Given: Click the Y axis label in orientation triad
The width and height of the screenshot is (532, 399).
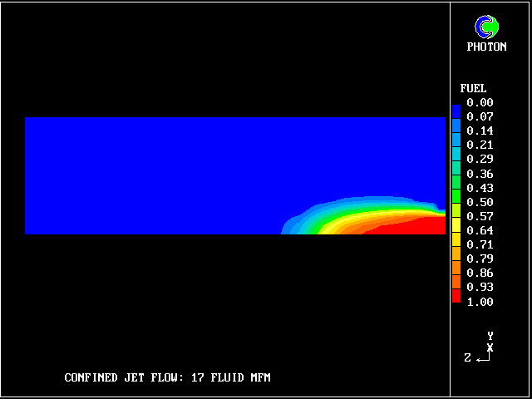Looking at the screenshot, I should pyautogui.click(x=490, y=336).
